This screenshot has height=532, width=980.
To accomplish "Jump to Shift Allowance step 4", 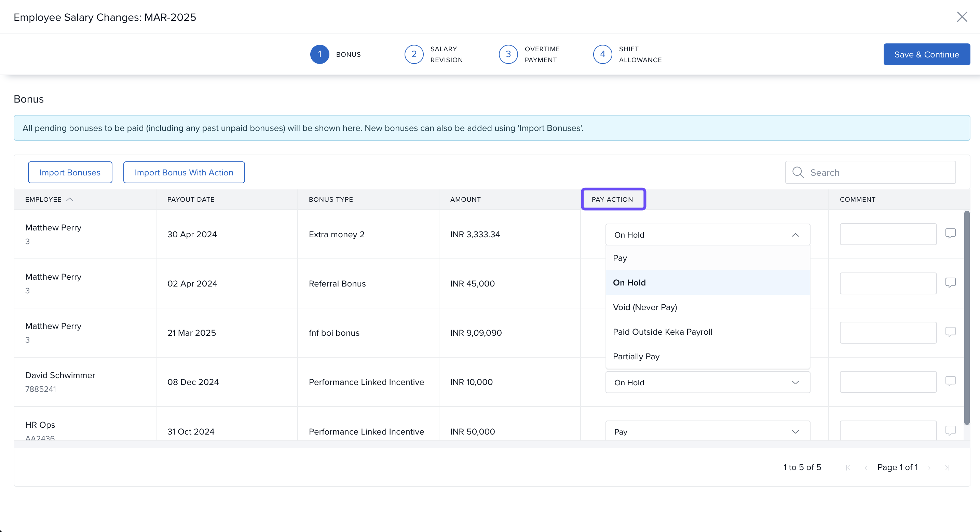I will [602, 54].
